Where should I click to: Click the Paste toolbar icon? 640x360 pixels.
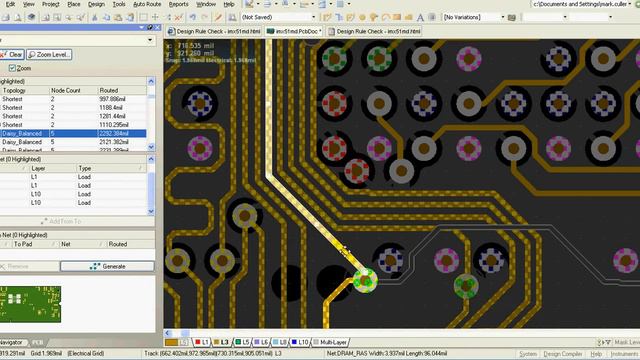click(x=118, y=17)
